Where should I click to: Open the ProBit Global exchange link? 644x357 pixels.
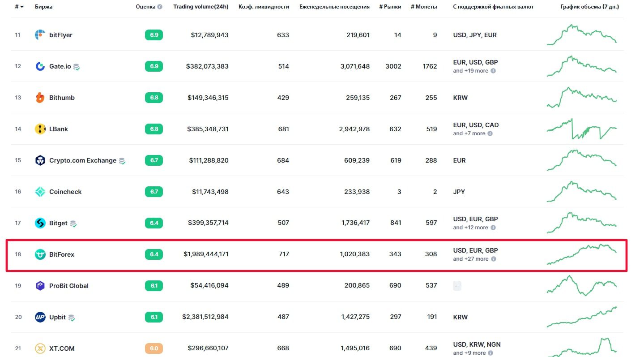[x=68, y=286]
